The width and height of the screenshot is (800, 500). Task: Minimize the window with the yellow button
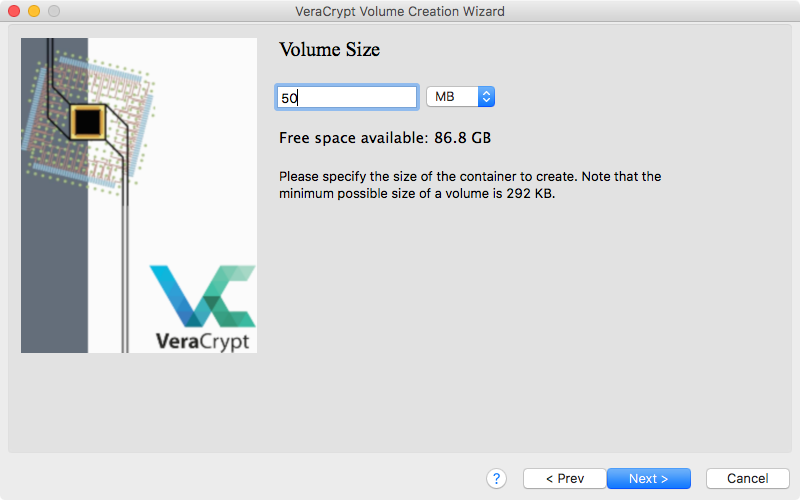[34, 11]
